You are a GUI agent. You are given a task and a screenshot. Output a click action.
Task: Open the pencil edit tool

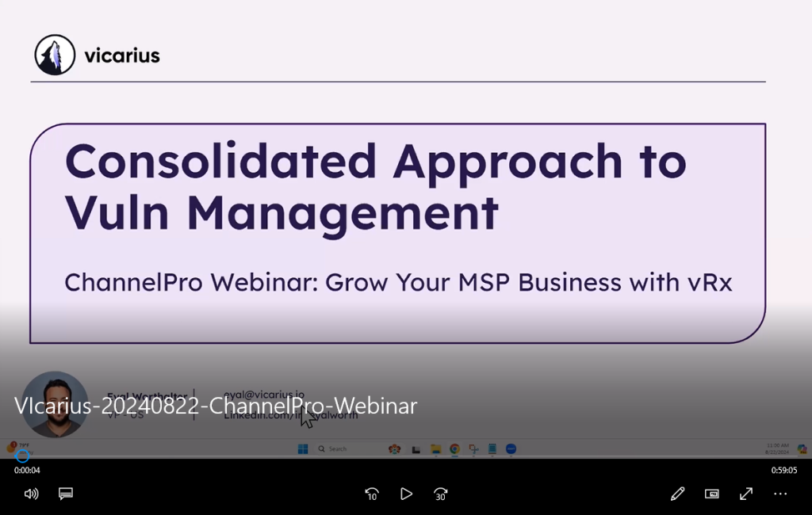(677, 494)
